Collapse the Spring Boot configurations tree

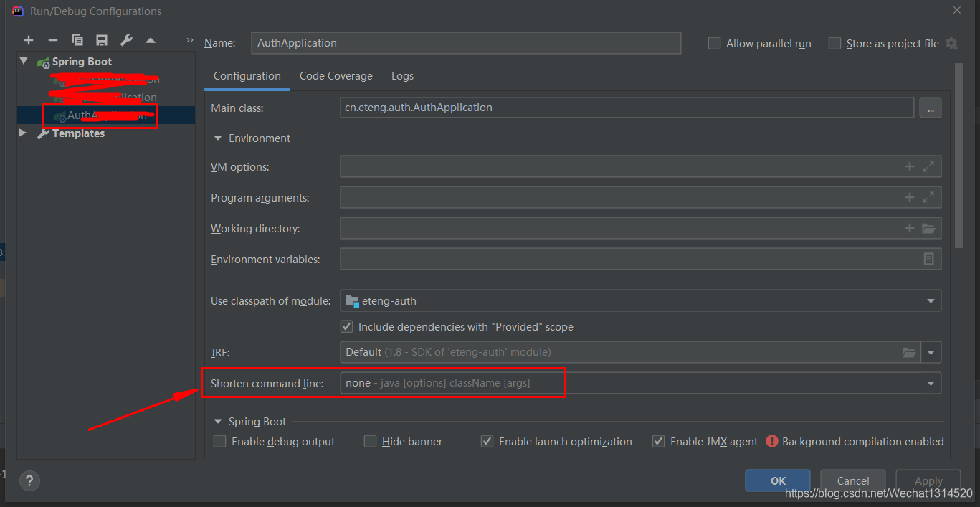pos(22,62)
